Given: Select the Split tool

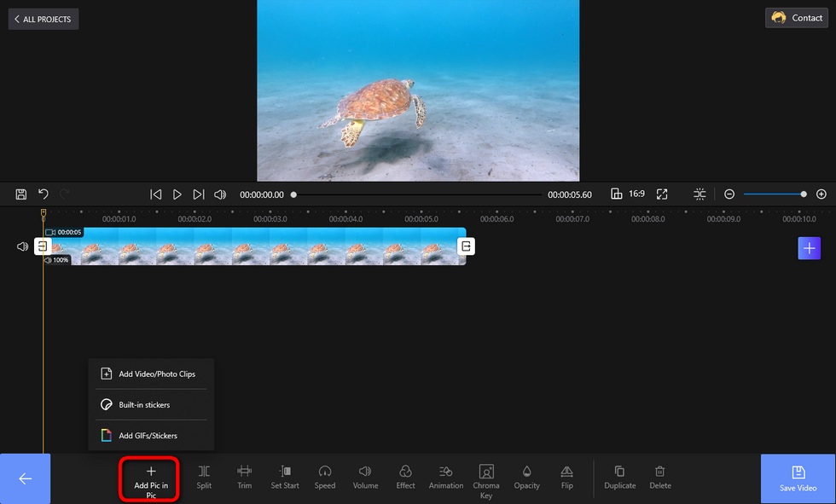Looking at the screenshot, I should [204, 478].
